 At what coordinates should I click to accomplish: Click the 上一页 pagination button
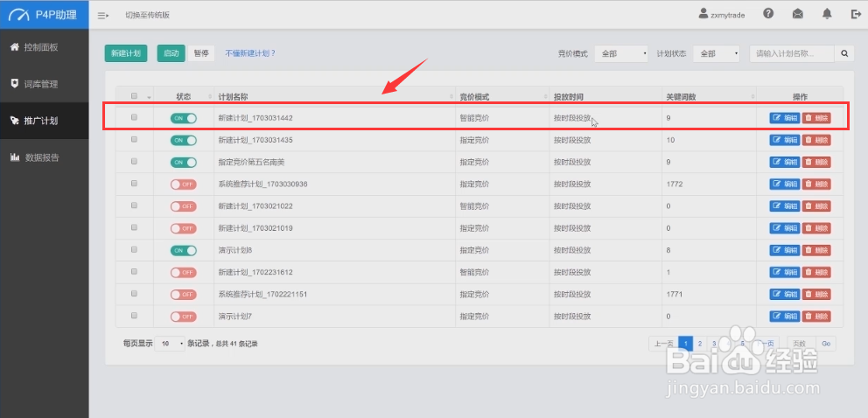(x=663, y=344)
